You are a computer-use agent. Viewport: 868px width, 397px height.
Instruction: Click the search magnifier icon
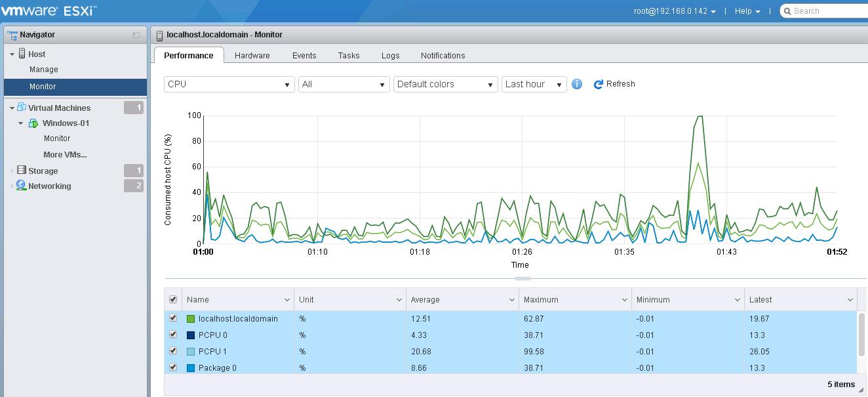pyautogui.click(x=787, y=11)
